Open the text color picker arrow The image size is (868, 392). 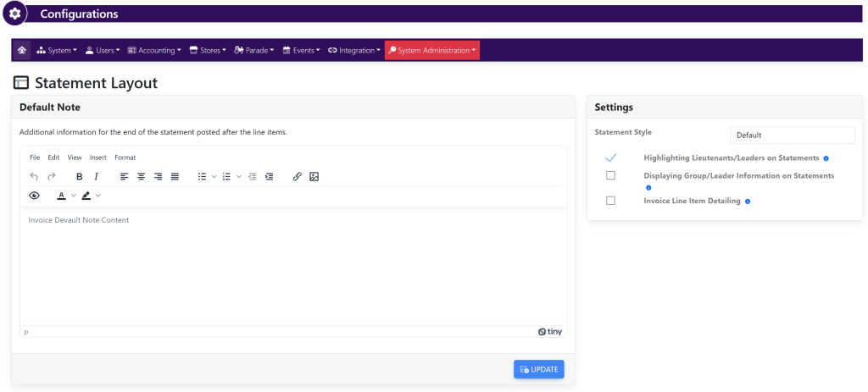click(x=73, y=196)
